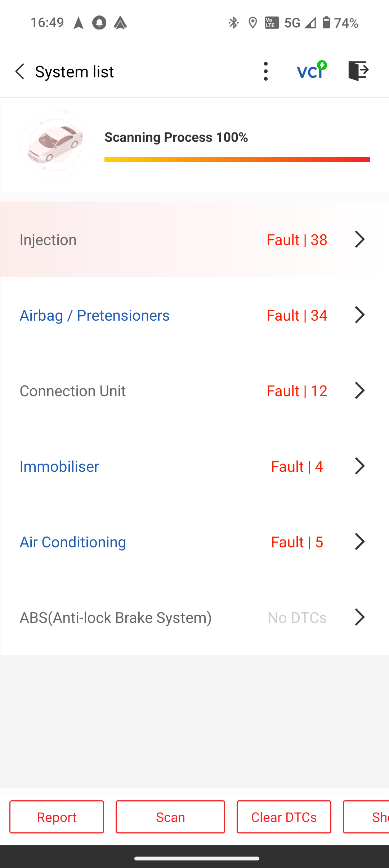Screen dimensions: 389x868
Task: Tap the scanning process progress bar
Action: click(237, 159)
